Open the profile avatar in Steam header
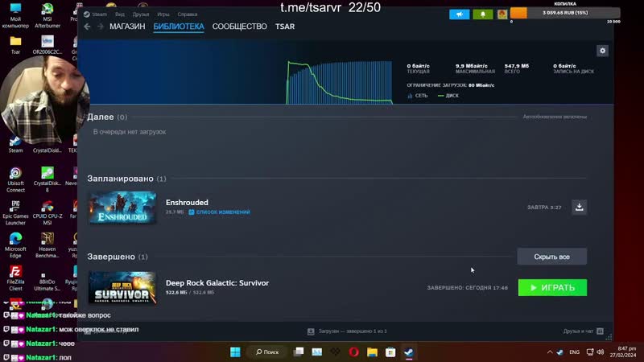This screenshot has width=644, height=362. pyautogui.click(x=502, y=14)
